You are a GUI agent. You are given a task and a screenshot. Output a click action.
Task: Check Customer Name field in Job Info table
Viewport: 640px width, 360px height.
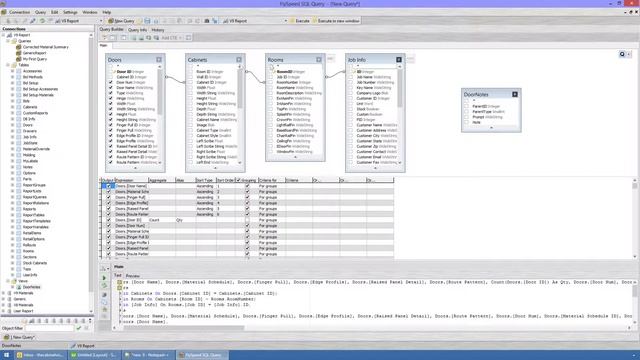pos(351,125)
